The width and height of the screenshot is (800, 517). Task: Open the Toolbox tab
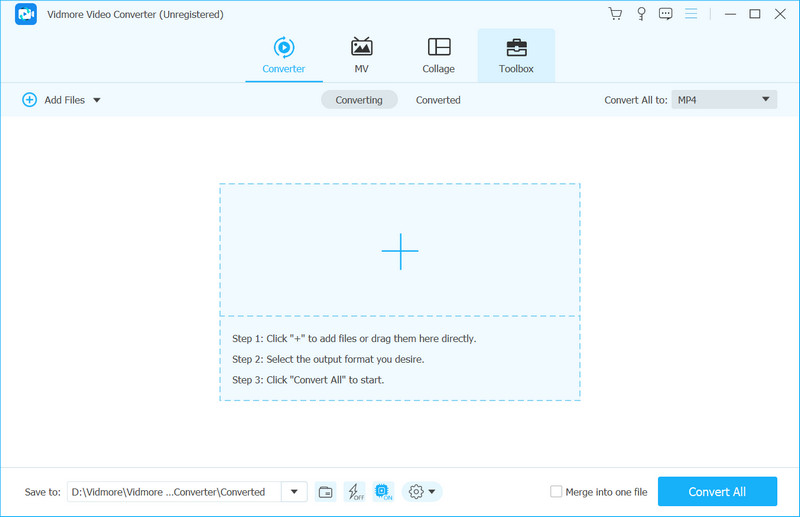(x=516, y=55)
